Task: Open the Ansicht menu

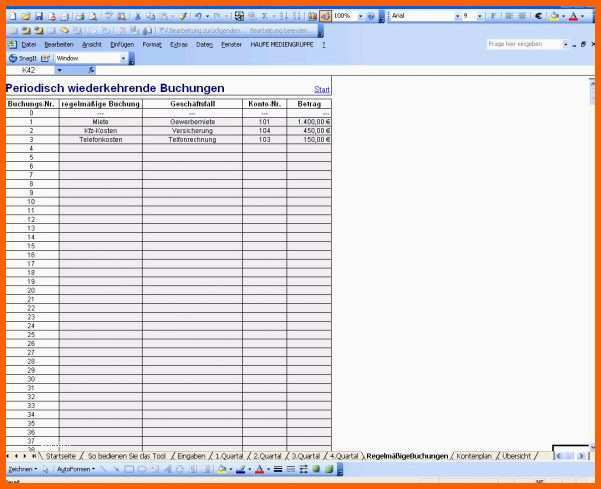Action: coord(92,44)
